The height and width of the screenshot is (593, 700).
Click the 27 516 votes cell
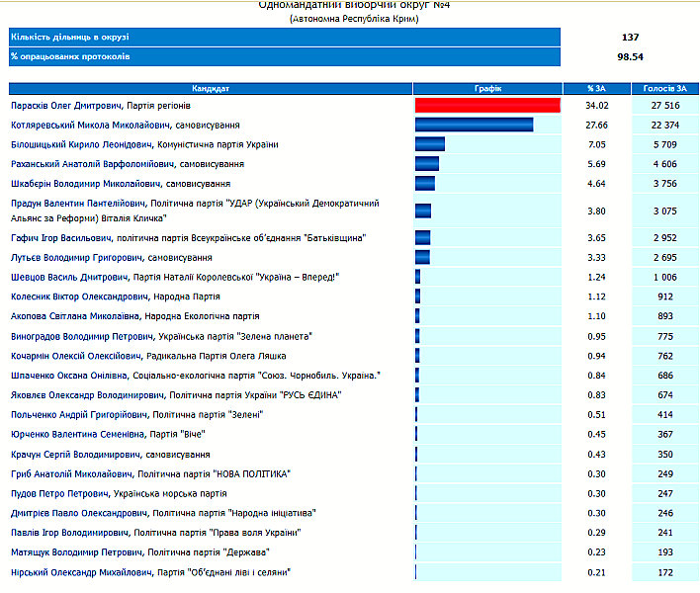tap(658, 106)
